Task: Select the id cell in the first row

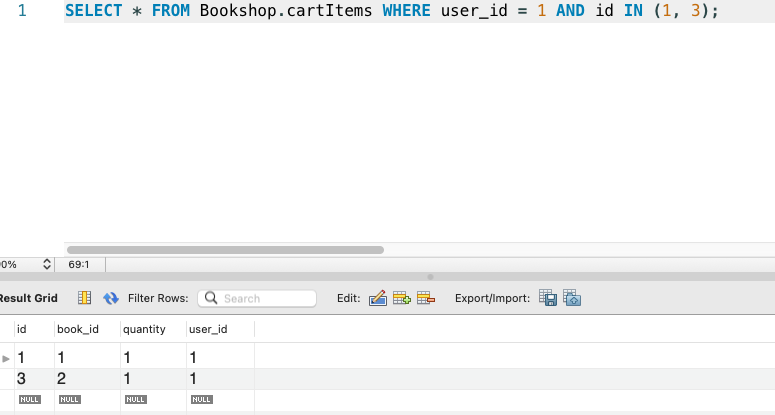Action: tap(34, 357)
